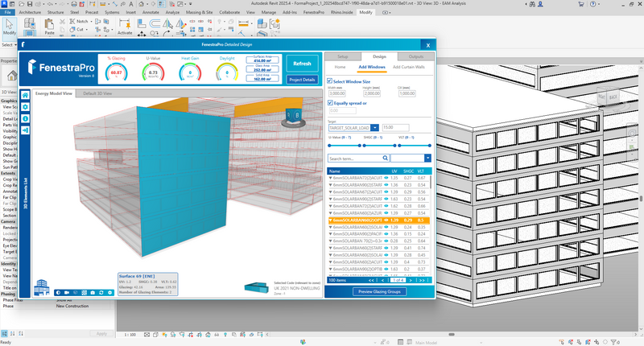Toggle Equally spread or checkbox
The image size is (644, 346).
pos(330,103)
